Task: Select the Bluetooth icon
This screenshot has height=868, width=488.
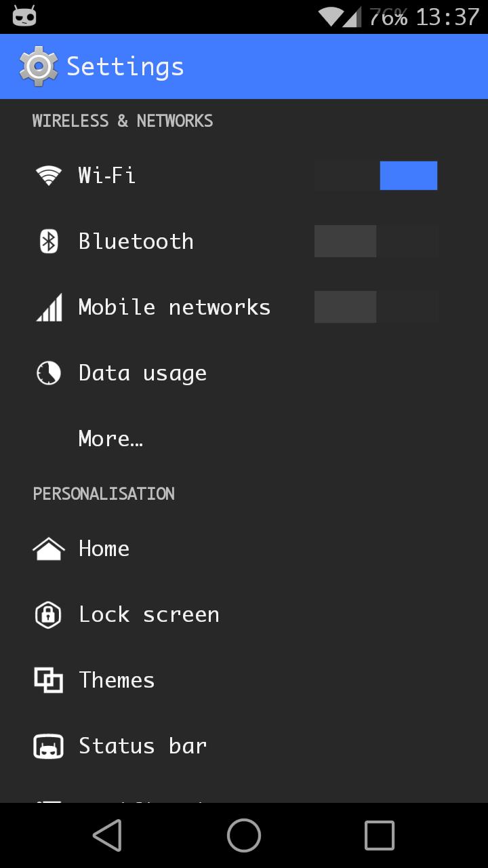Action: click(48, 241)
